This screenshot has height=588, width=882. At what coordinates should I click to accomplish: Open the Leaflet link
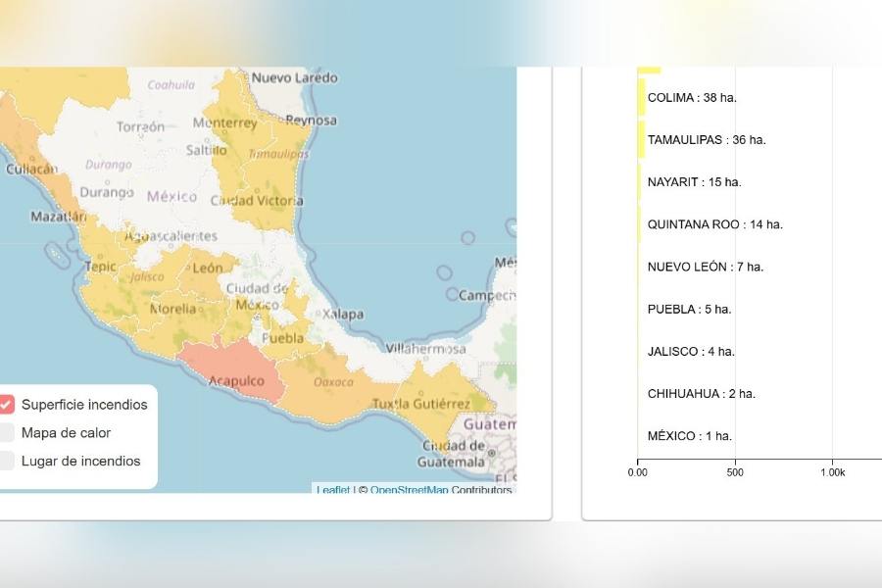pos(333,489)
